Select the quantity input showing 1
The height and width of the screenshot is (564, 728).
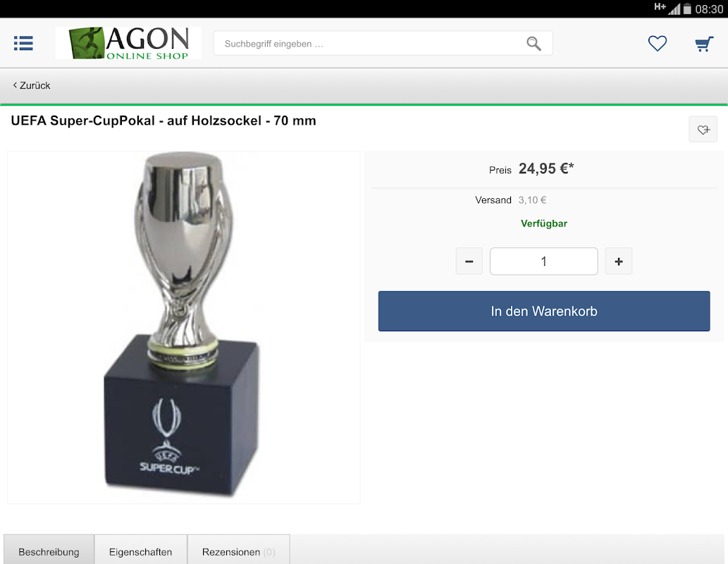coord(543,262)
